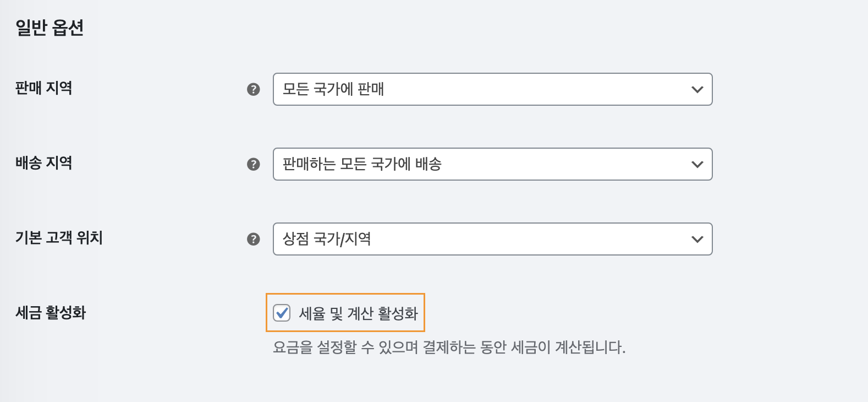Click the 세금 활성화 row label
This screenshot has width=868, height=402.
[51, 313]
